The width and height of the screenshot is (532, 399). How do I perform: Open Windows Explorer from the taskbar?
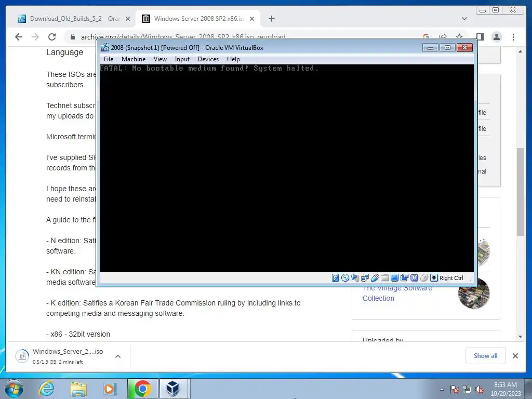pos(78,389)
